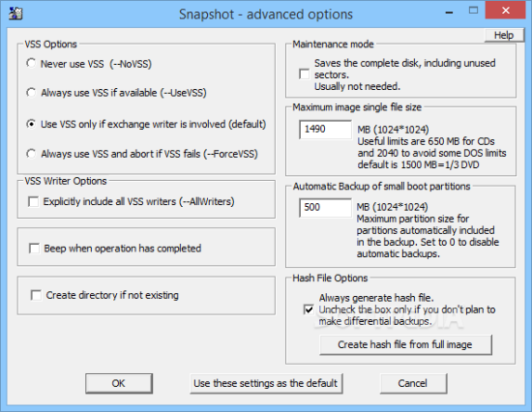Open the Help button
Screen dimensions: 532x412
click(x=504, y=35)
